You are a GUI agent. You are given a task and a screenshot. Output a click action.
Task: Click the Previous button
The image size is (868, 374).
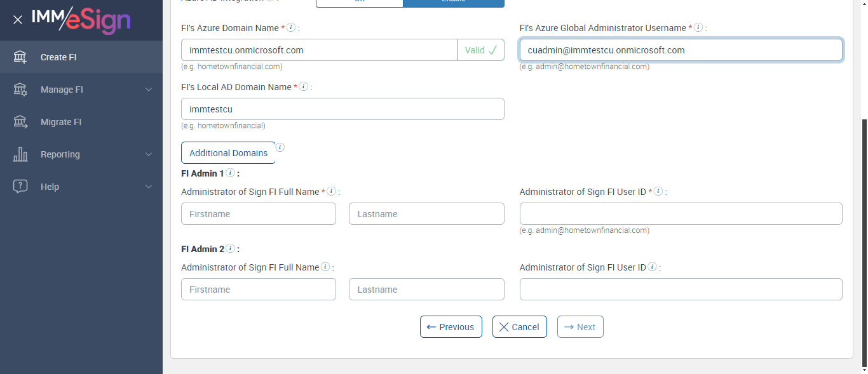coord(451,327)
